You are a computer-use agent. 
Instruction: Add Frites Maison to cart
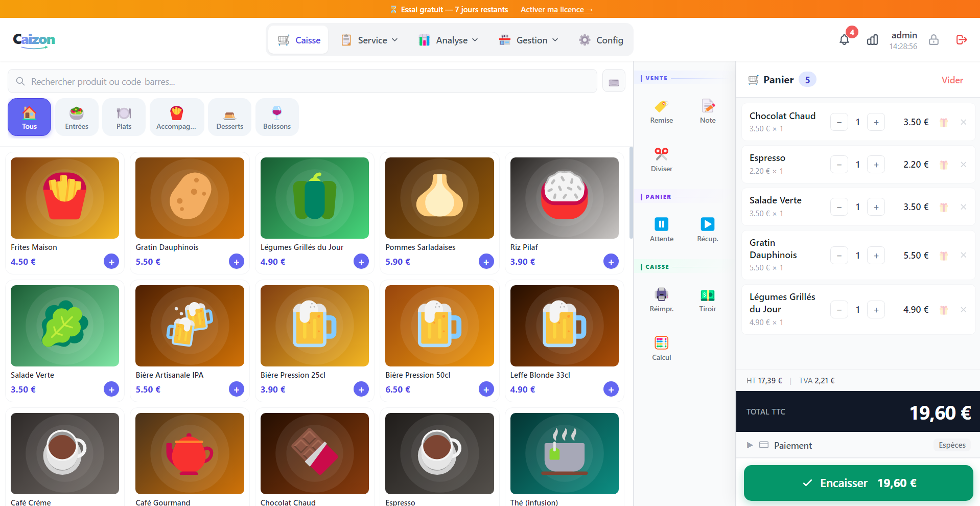(x=111, y=262)
